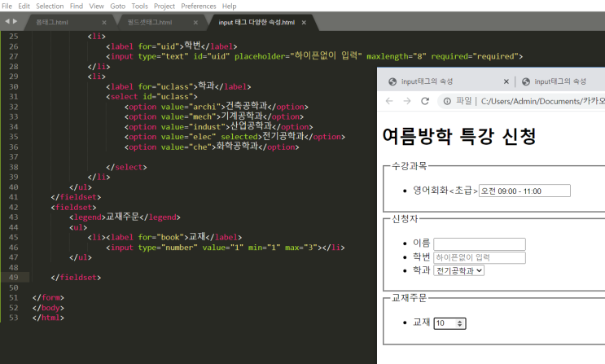This screenshot has height=364, width=605.
Task: Close the input 태그 다양한 속성.html tab
Action: pos(304,22)
